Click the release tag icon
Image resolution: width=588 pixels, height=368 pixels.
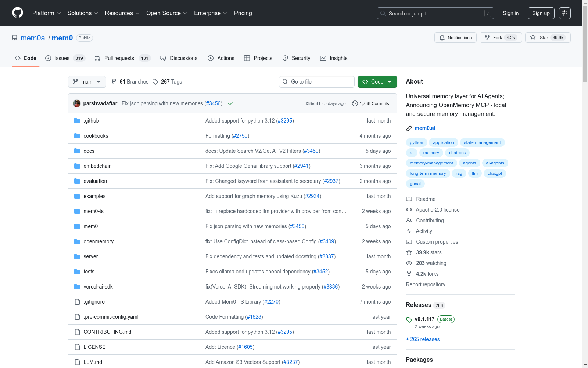pos(409,319)
